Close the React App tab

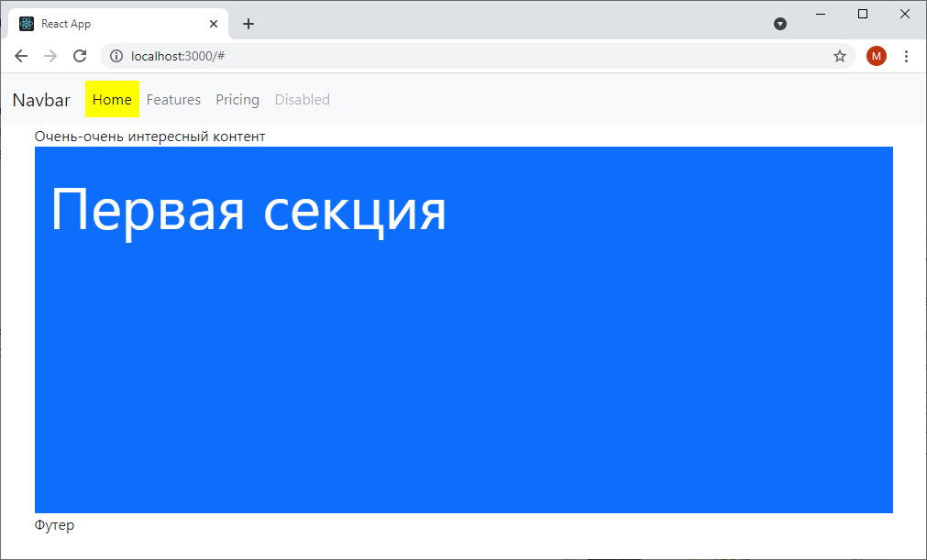point(214,24)
